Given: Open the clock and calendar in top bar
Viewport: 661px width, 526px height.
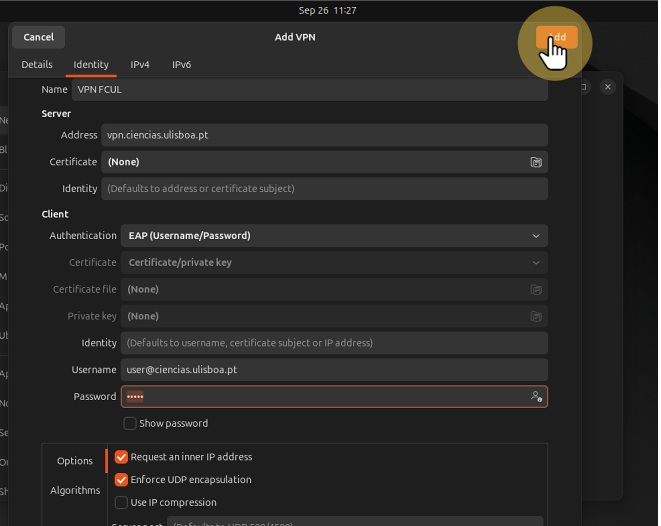Looking at the screenshot, I should pos(328,10).
